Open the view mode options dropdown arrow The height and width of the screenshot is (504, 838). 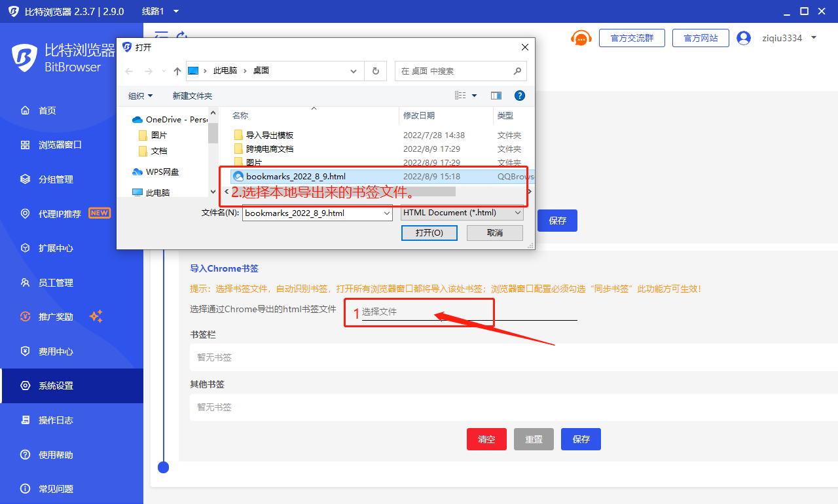tap(475, 96)
